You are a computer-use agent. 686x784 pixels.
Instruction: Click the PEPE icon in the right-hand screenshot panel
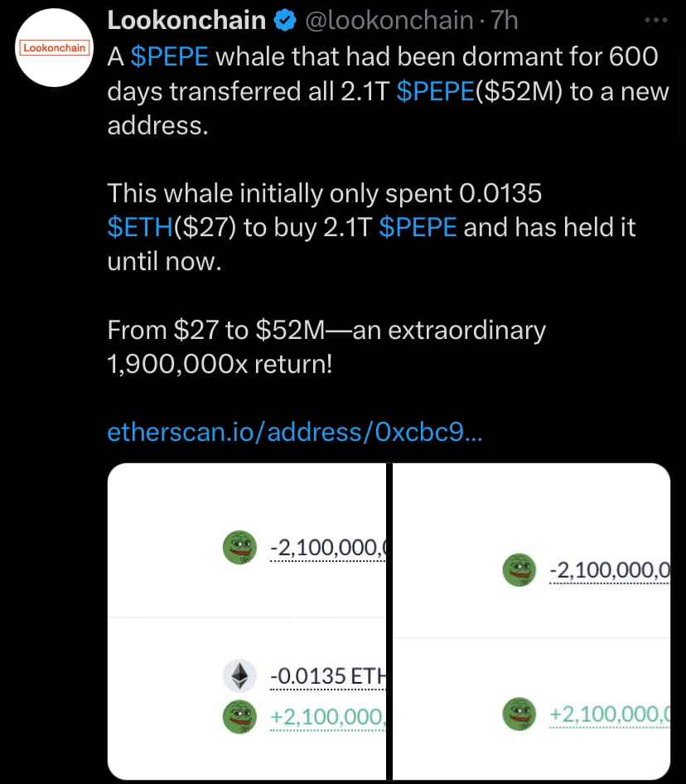tap(519, 569)
